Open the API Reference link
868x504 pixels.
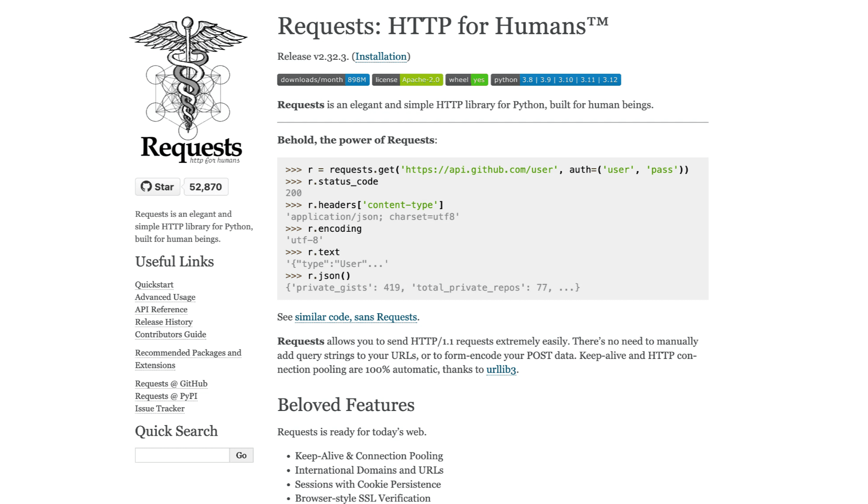coord(161,310)
